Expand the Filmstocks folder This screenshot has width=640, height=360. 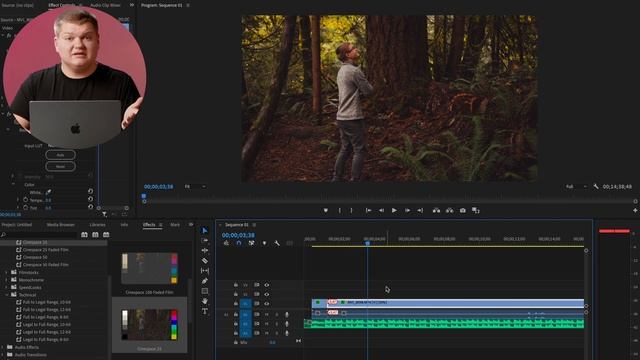(7, 272)
